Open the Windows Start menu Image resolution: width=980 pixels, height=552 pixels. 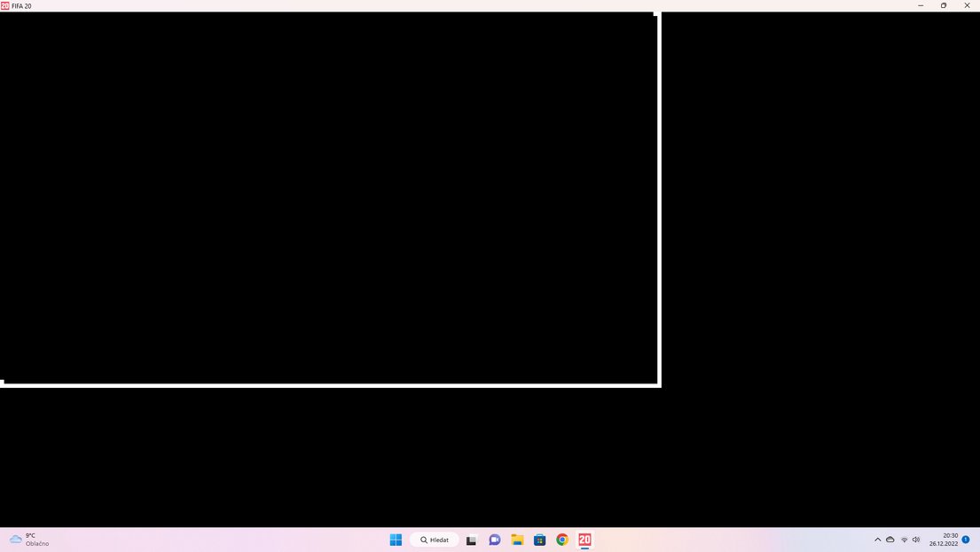coord(396,540)
